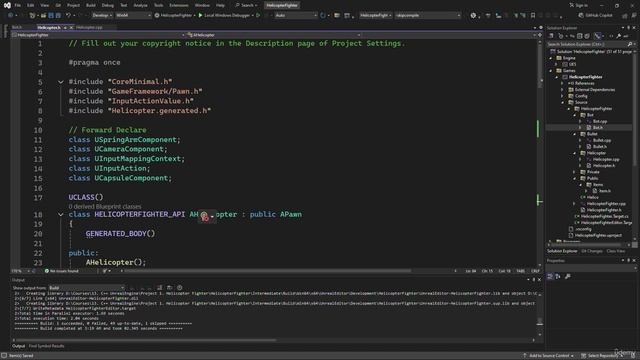Open the Startup project HelicopterFighter dropdown
The height and width of the screenshot is (360, 640).
[x=376, y=16]
